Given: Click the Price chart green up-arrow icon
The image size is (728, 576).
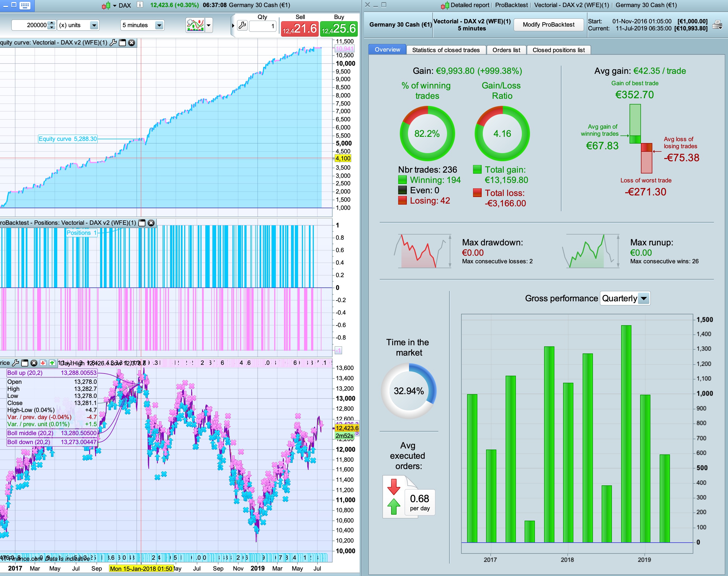Looking at the screenshot, I should 52,363.
